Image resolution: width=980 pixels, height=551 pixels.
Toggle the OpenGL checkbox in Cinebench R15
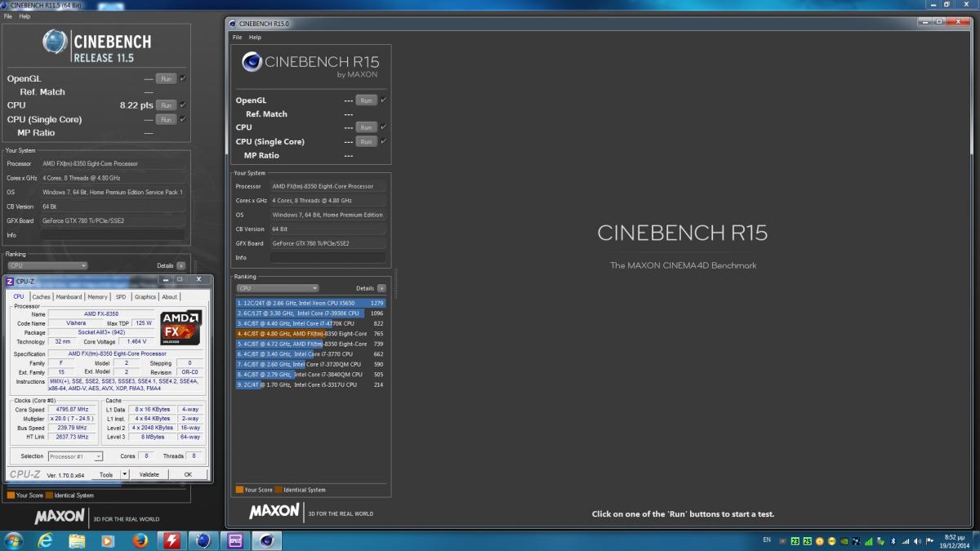tap(383, 100)
